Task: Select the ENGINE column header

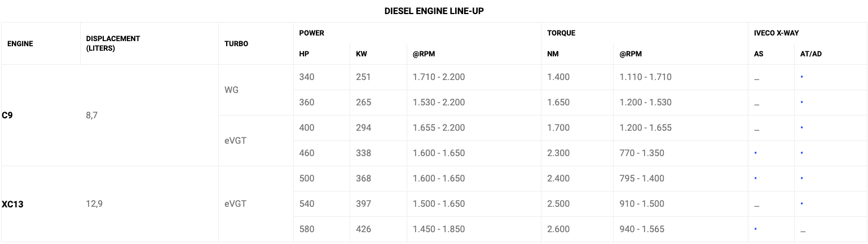Action: (x=20, y=43)
